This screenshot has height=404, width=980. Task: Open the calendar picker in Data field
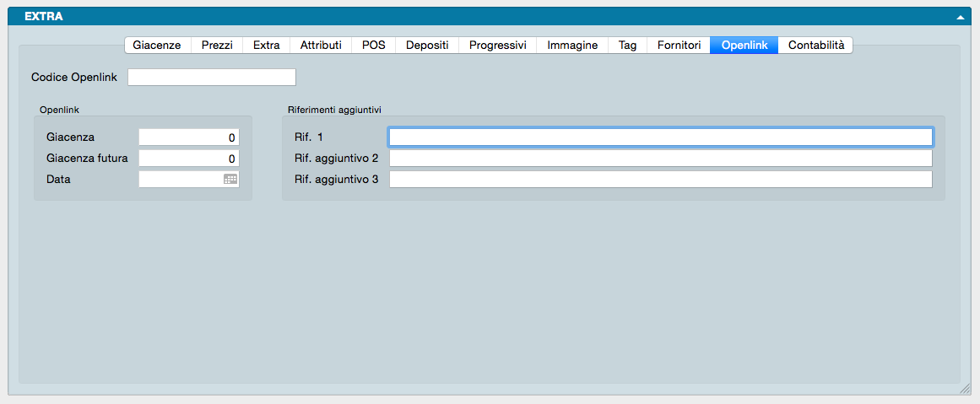coord(230,180)
